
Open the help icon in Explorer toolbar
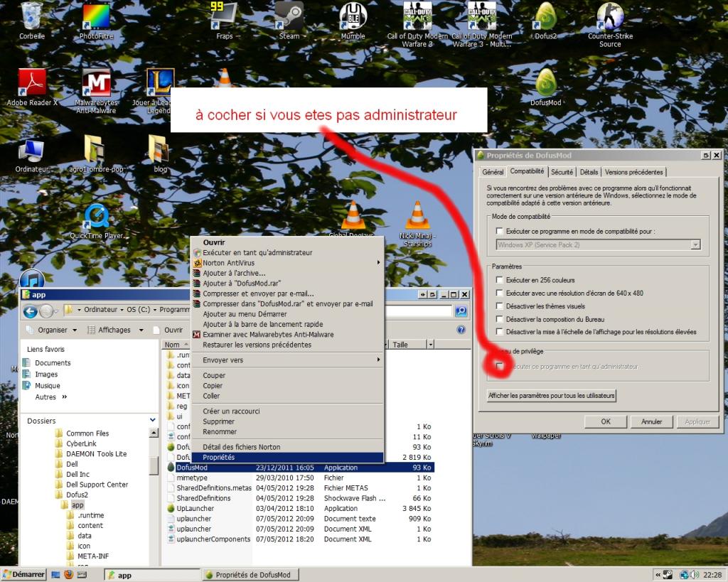pos(461,330)
